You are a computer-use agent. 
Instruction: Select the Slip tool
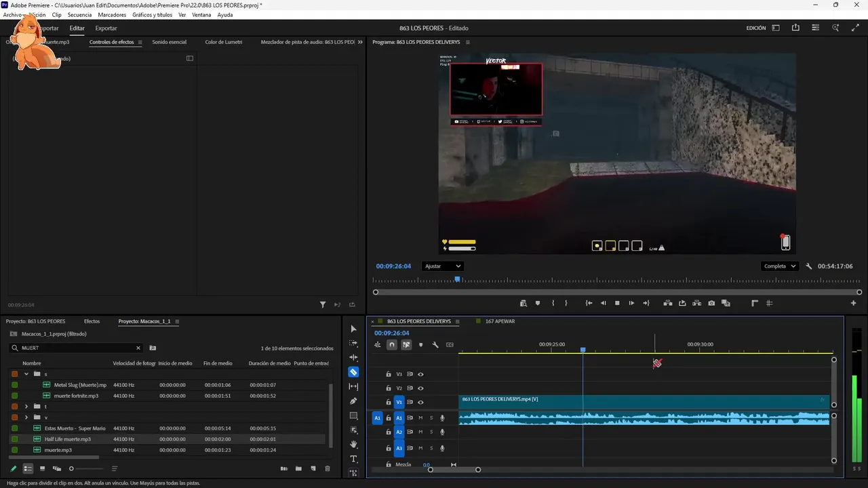353,386
